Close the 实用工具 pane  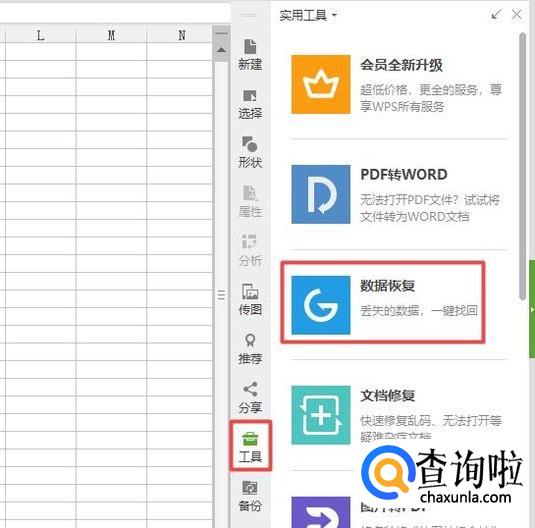point(517,14)
